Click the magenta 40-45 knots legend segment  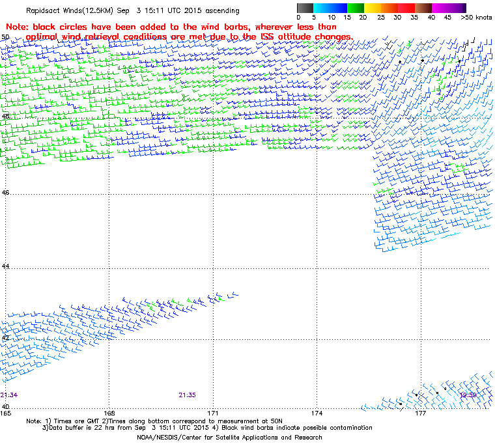coord(440,8)
